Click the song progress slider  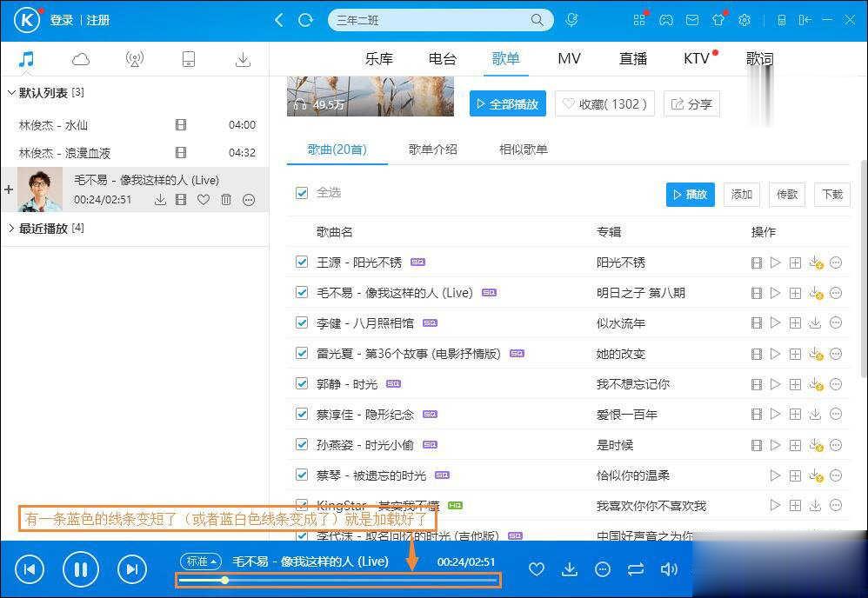(x=339, y=581)
